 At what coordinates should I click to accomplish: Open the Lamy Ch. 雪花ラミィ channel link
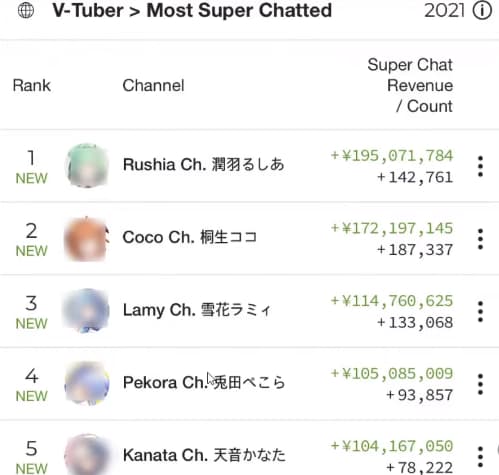click(197, 310)
